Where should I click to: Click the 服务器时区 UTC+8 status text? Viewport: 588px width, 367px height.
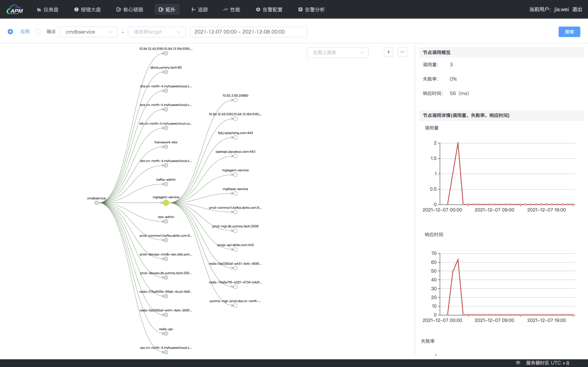point(548,363)
